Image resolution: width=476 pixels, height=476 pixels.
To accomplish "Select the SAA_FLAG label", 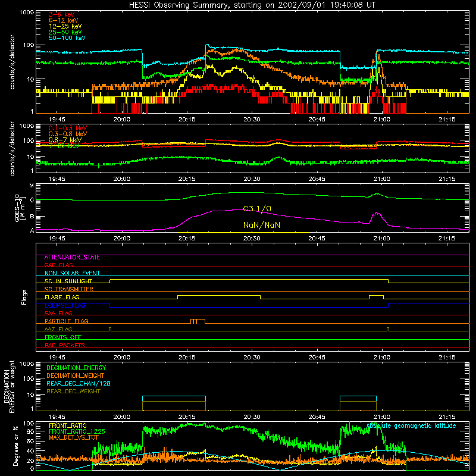I will 58,314.
